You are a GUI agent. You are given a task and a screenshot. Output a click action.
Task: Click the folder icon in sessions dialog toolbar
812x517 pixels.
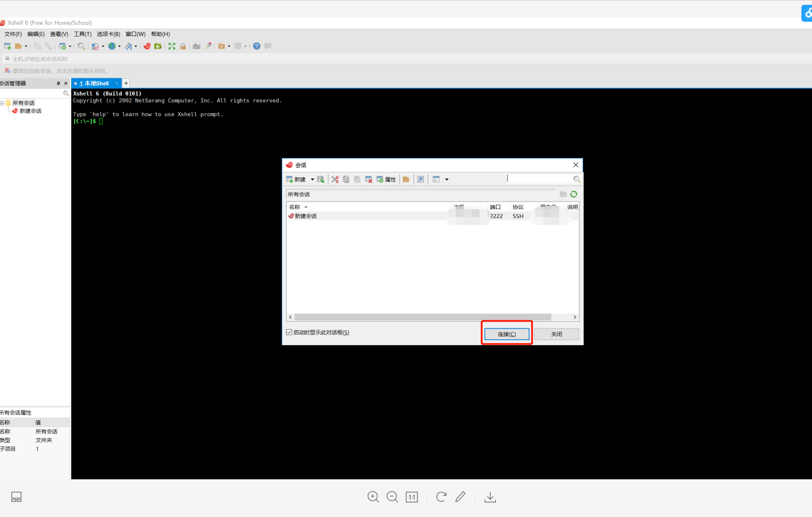tap(406, 179)
